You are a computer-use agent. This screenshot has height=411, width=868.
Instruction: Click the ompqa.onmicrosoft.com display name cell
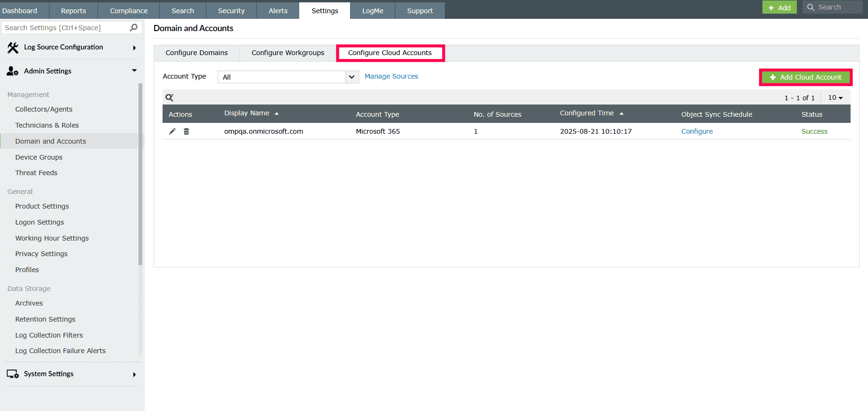(x=263, y=131)
